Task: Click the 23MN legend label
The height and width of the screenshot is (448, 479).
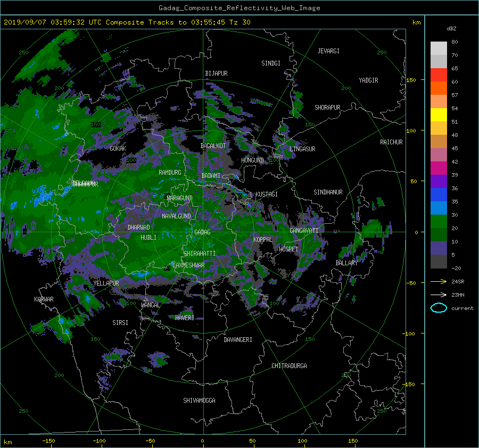Action: [x=458, y=295]
